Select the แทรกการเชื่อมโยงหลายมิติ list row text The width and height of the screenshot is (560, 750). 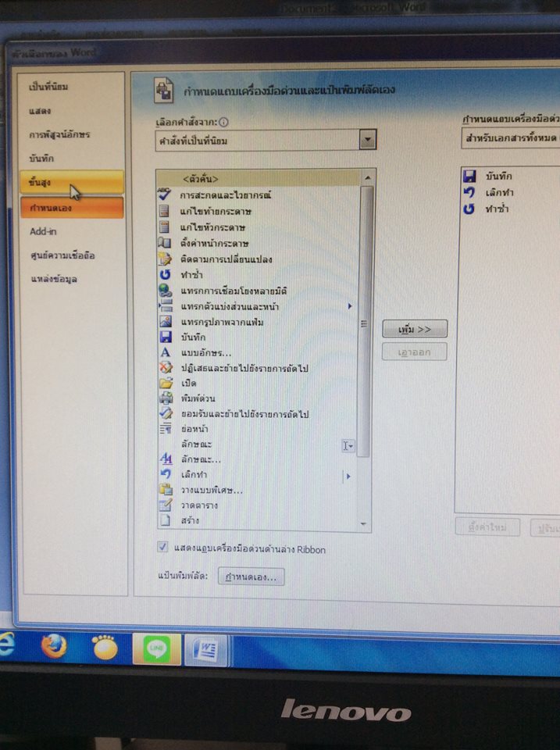pos(234,291)
